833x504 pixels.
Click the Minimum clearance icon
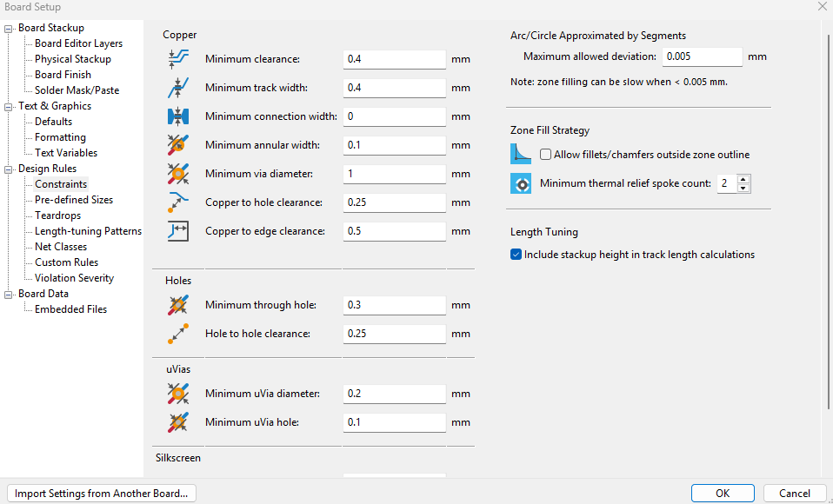click(x=177, y=59)
